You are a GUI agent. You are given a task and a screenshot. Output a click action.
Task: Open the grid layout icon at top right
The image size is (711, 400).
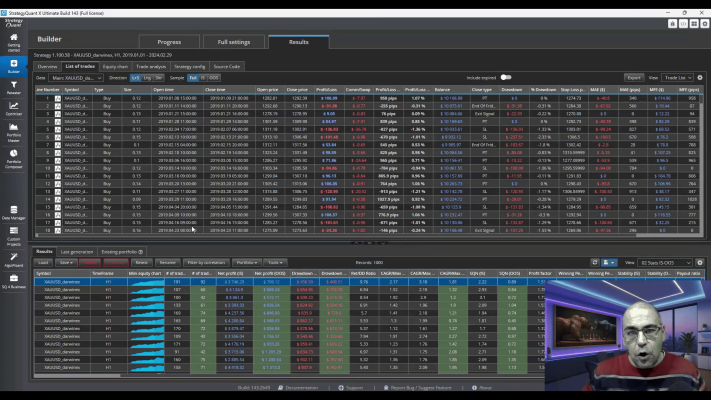click(x=694, y=24)
